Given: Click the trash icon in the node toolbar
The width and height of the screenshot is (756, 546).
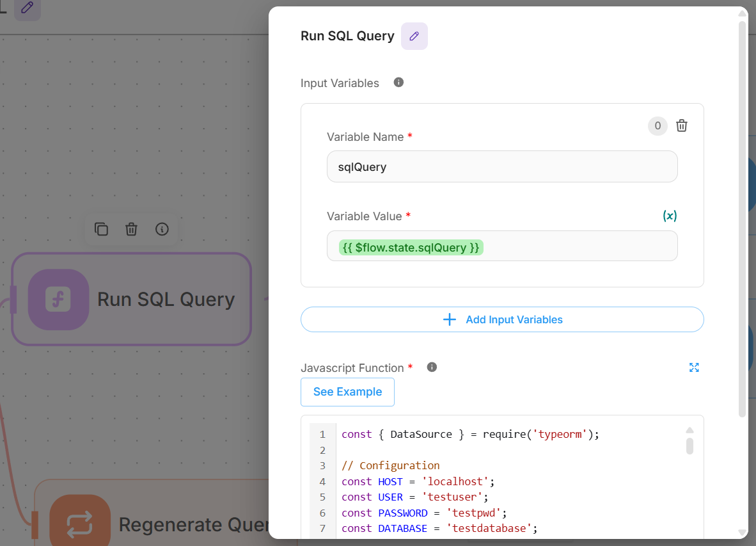Looking at the screenshot, I should point(131,229).
